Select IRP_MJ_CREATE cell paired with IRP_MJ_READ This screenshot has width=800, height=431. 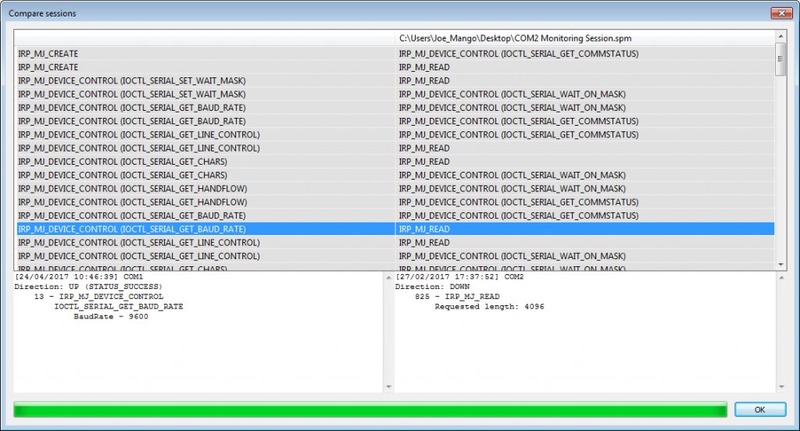pyautogui.click(x=205, y=67)
